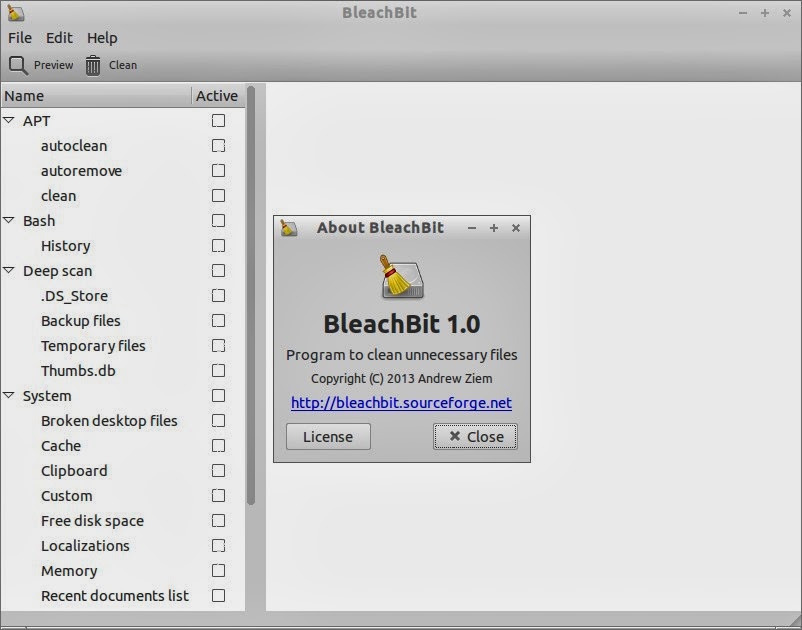
Task: Collapse the Deep scan section
Action: (x=10, y=270)
